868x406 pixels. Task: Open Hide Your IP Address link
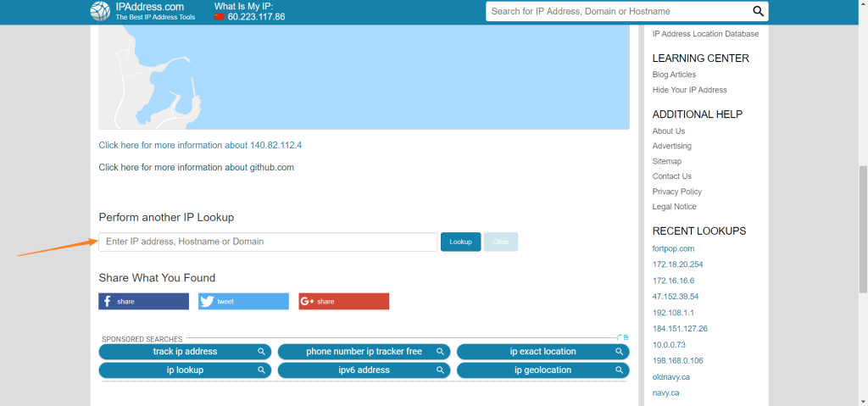pyautogui.click(x=689, y=90)
